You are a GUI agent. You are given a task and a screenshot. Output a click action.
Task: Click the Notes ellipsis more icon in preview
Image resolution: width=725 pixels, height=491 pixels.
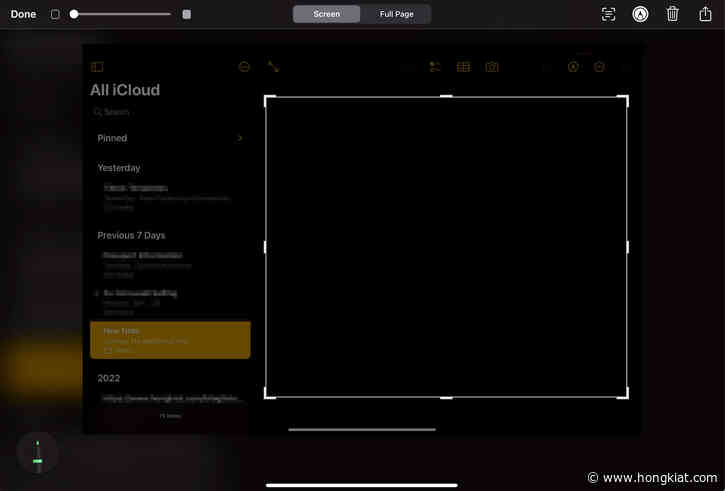coord(244,67)
